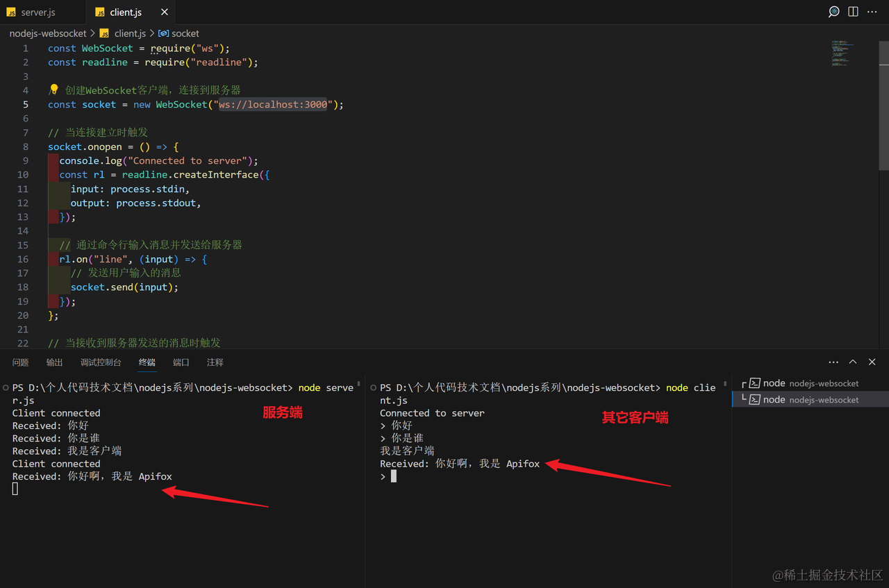Click the split editor icon

tap(852, 12)
